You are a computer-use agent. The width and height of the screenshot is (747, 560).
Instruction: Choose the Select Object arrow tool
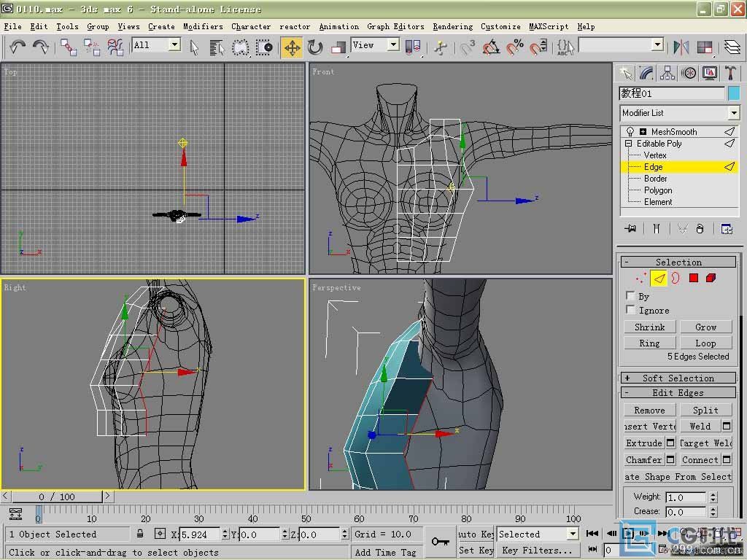click(x=194, y=47)
